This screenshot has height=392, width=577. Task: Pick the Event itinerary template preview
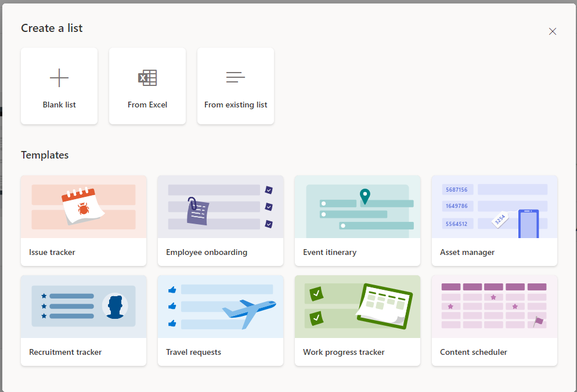coord(358,207)
